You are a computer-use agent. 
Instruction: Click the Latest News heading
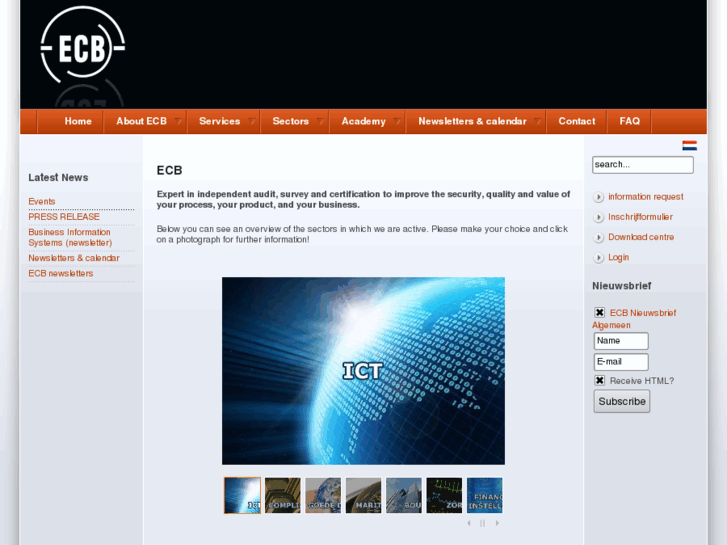point(58,178)
